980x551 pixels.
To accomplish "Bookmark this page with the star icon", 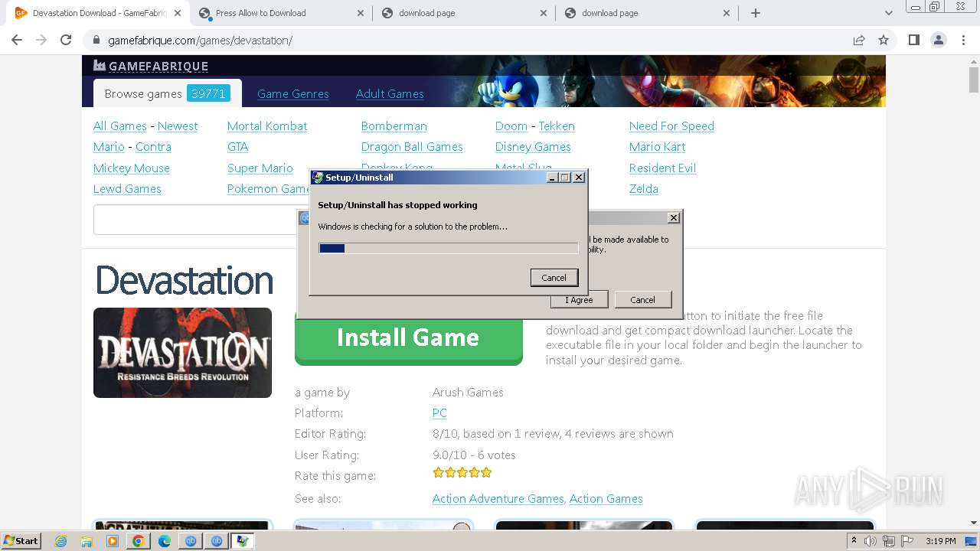I will [x=884, y=40].
